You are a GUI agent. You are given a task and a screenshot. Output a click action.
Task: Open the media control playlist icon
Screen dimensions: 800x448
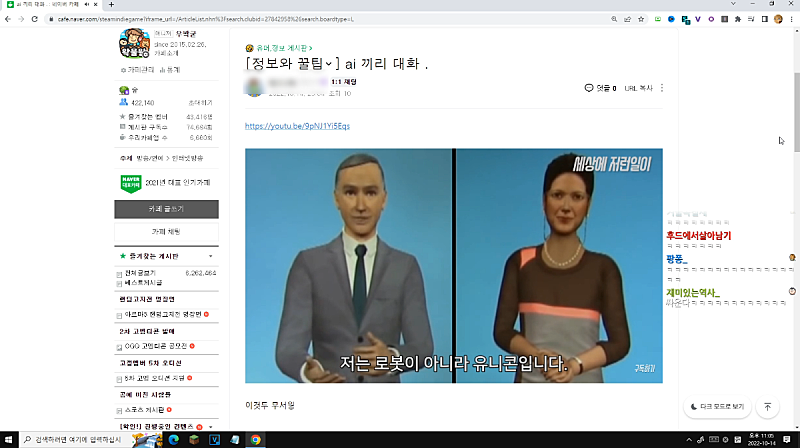point(751,19)
